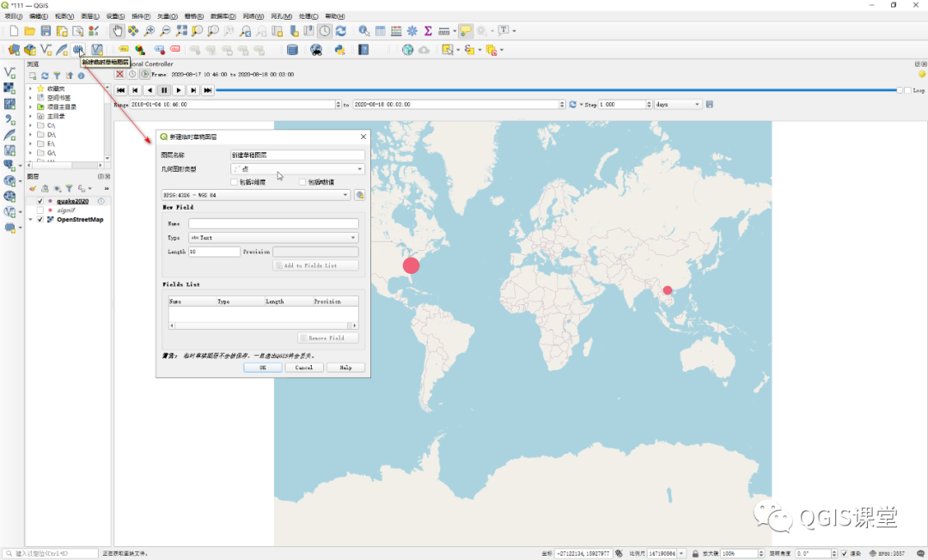Click the Add Vector Layer icon in left sidebar
Screen dimensions: 928x560
[x=9, y=72]
